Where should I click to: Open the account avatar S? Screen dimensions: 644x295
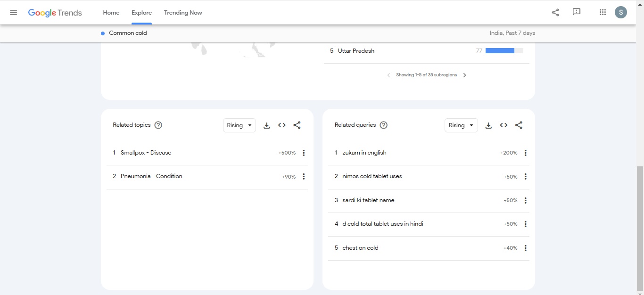tap(621, 13)
